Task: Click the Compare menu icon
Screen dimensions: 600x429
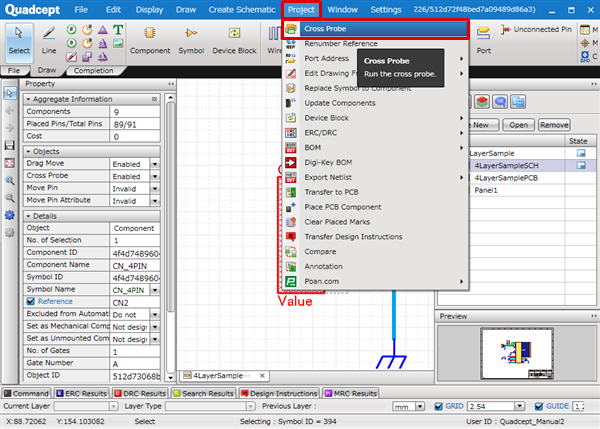Action: [x=291, y=252]
